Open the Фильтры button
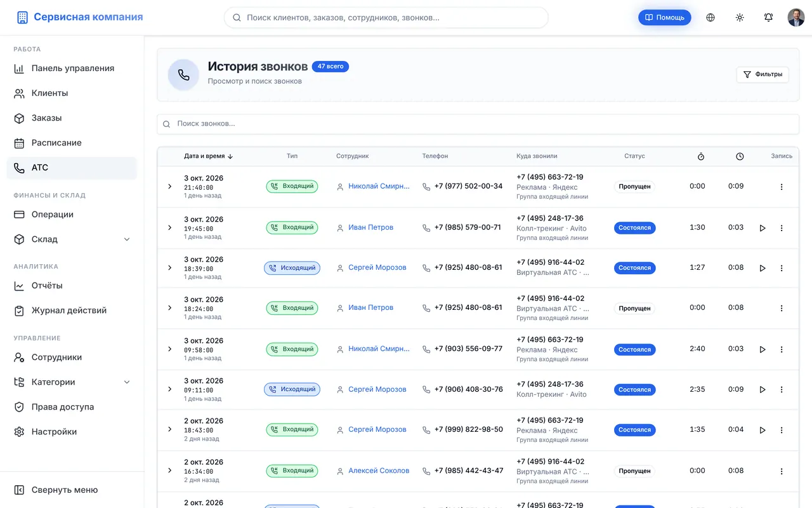Image resolution: width=812 pixels, height=508 pixels. coord(763,74)
